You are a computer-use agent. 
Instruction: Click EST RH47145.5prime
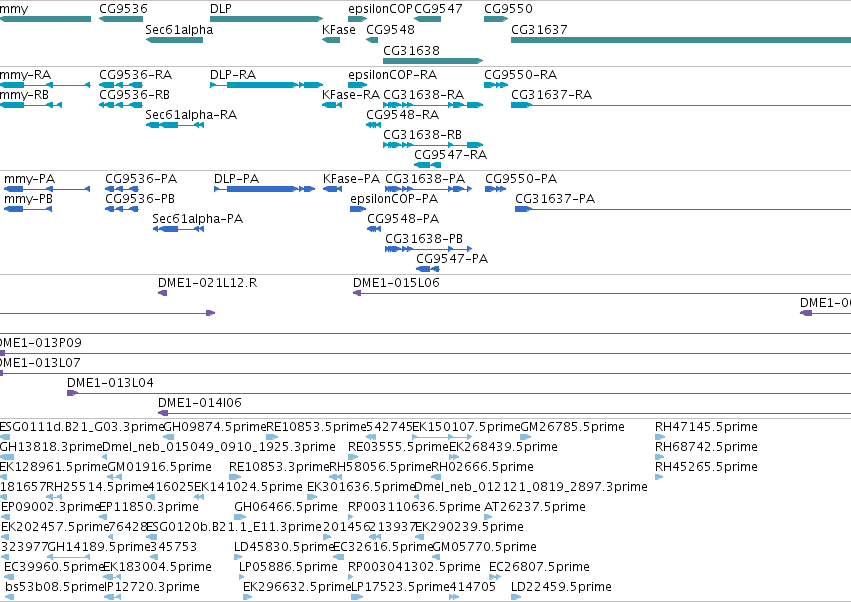click(x=660, y=437)
